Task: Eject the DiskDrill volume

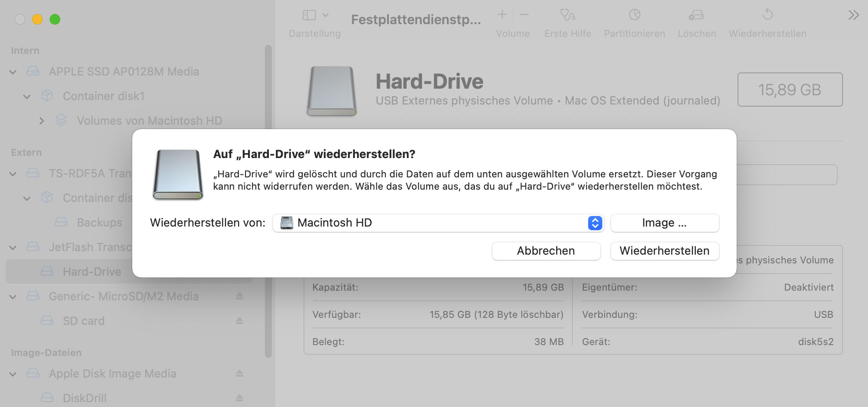Action: tap(239, 398)
